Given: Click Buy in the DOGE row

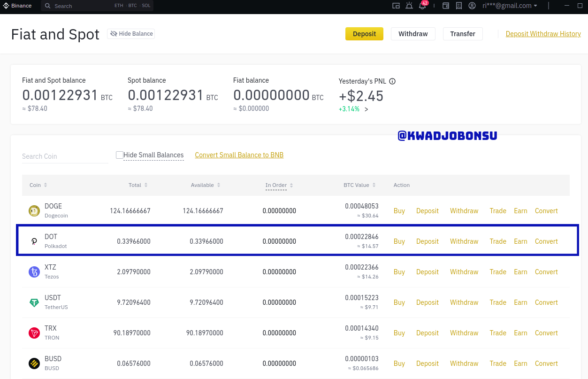Looking at the screenshot, I should pyautogui.click(x=399, y=211).
